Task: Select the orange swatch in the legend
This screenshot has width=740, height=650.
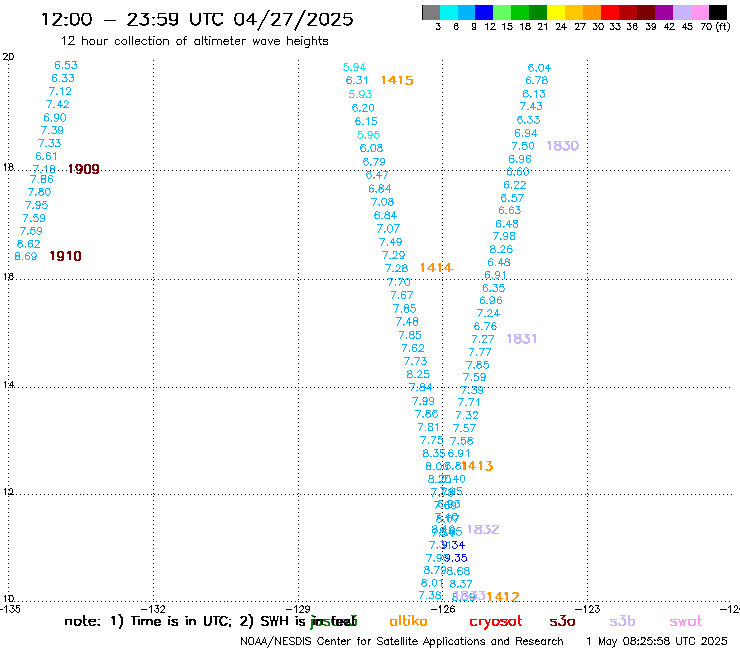Action: point(592,12)
